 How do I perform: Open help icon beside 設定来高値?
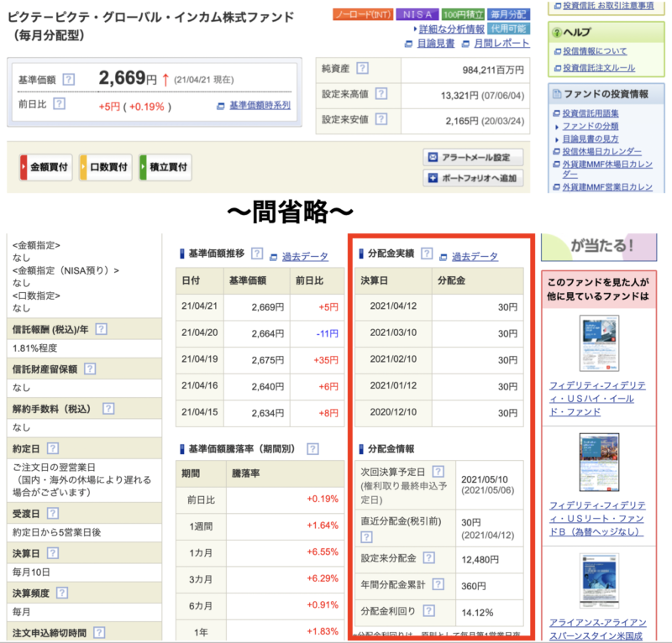click(381, 93)
